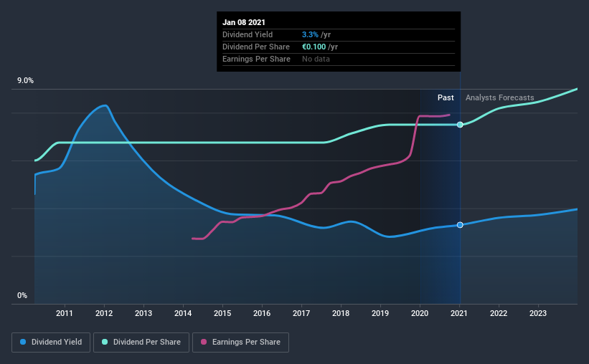This screenshot has height=364, width=589.
Task: Toggle the Earnings Per Share legend button
Action: (240, 343)
